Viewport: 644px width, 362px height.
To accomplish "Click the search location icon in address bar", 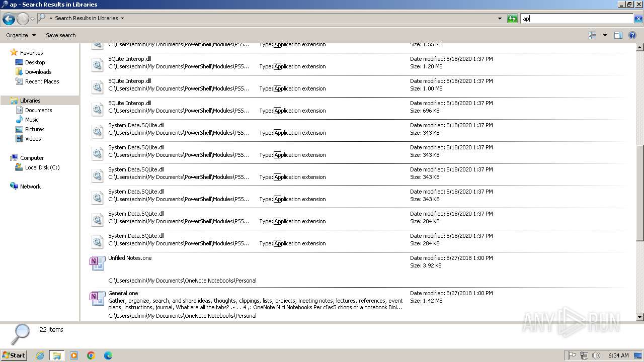I will pos(42,18).
